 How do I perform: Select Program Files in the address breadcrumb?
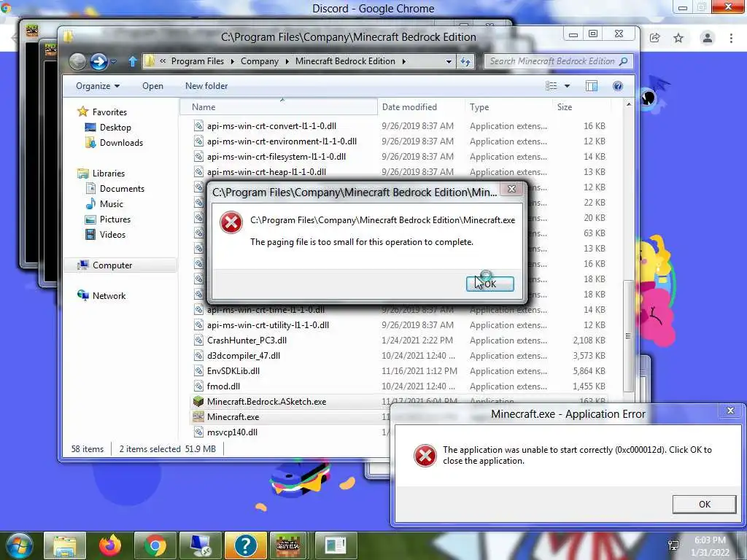[x=197, y=61]
